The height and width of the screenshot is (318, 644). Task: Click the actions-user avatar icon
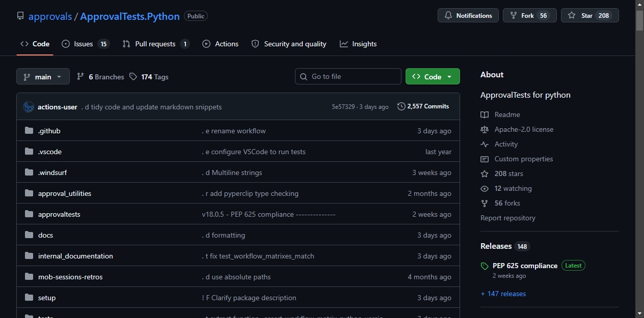click(x=29, y=107)
